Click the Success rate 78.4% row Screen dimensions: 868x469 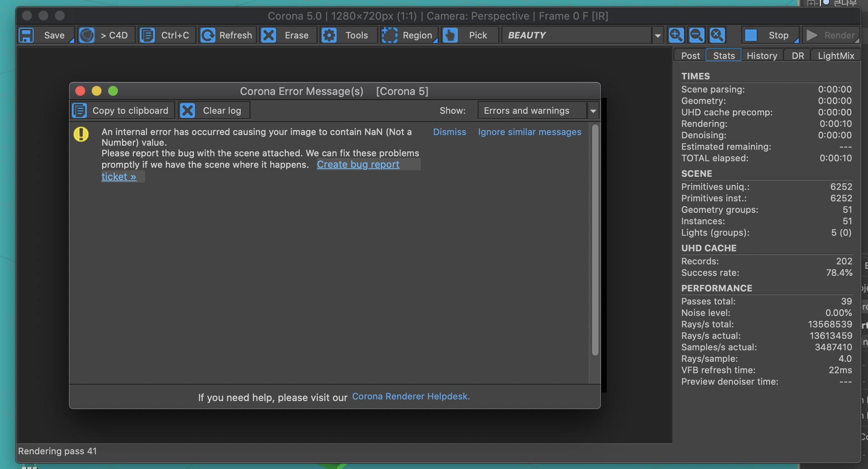pyautogui.click(x=766, y=273)
